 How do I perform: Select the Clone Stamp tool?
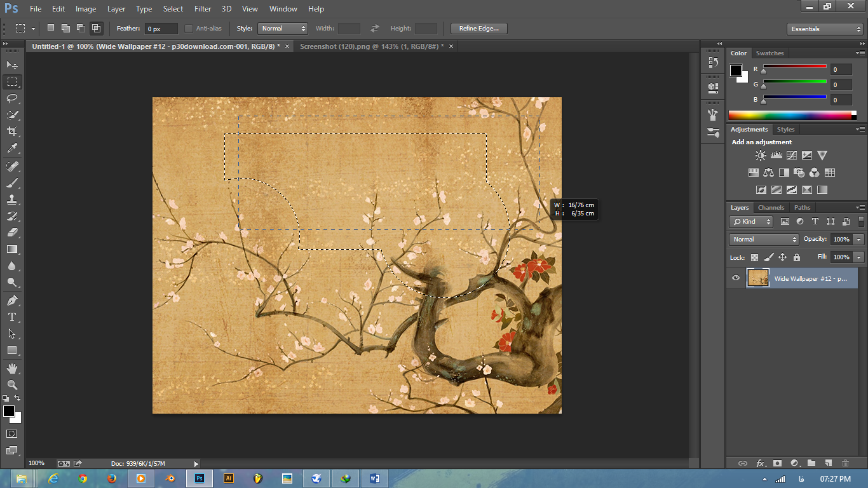tap(12, 200)
